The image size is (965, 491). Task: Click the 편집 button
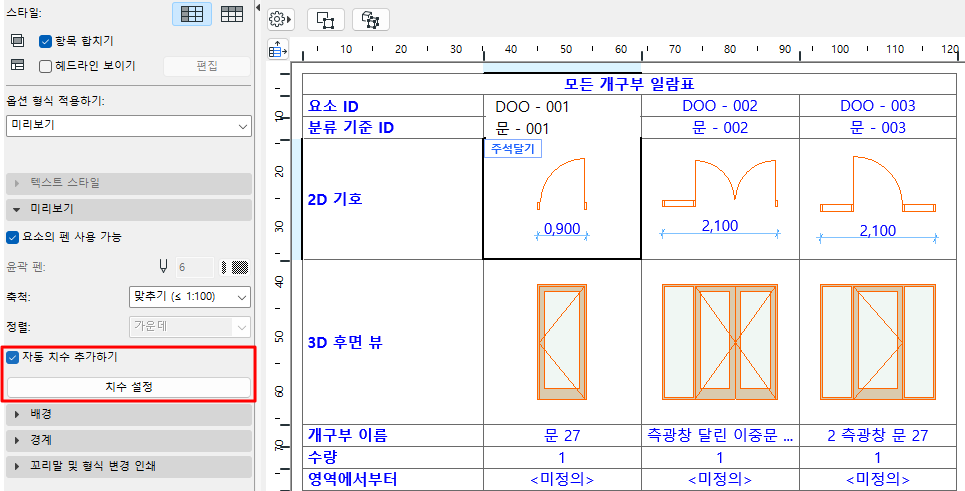207,66
